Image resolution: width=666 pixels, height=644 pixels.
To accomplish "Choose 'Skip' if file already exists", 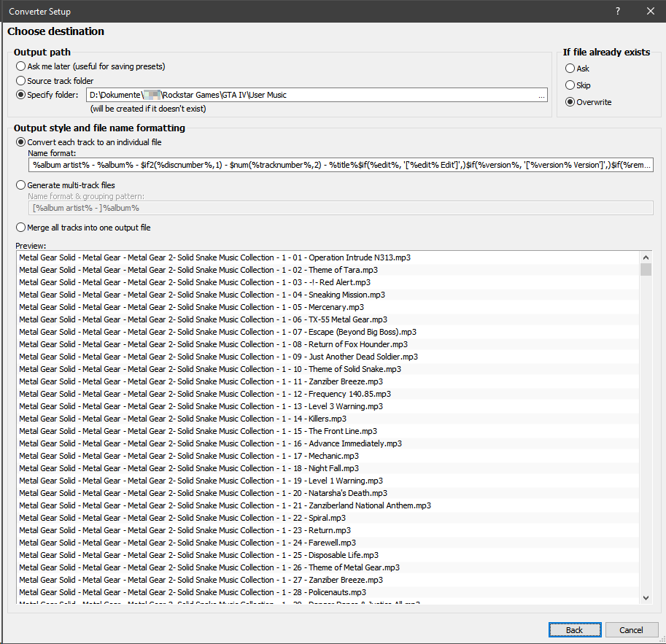I will point(578,85).
